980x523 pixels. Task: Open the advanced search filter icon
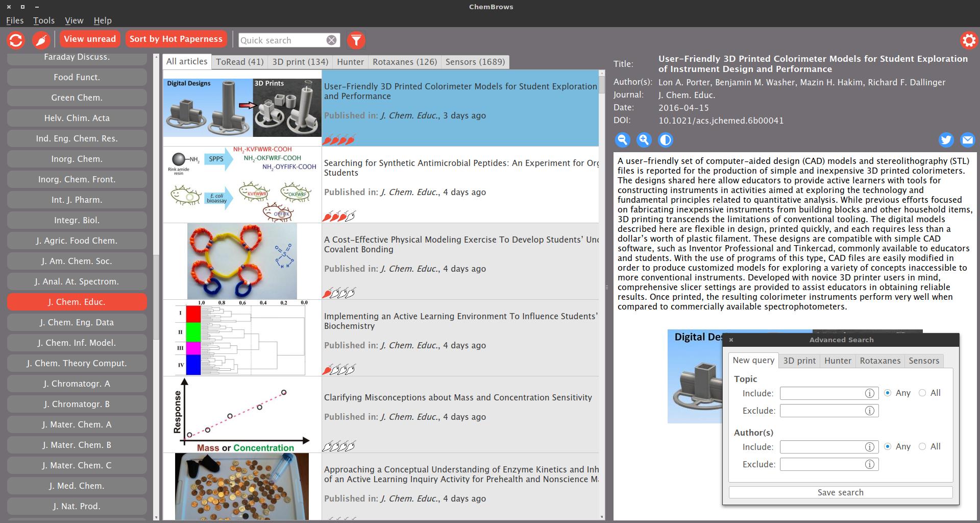(x=356, y=40)
